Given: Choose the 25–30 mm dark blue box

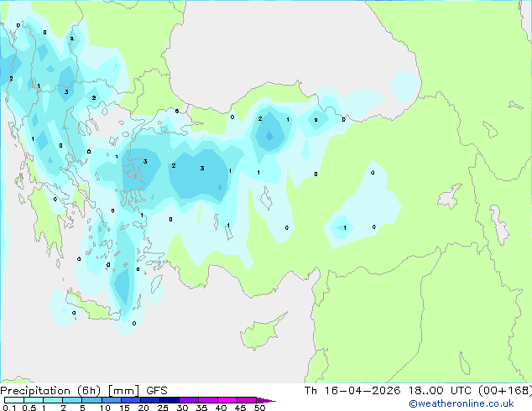Looking at the screenshot, I should click(x=169, y=400).
